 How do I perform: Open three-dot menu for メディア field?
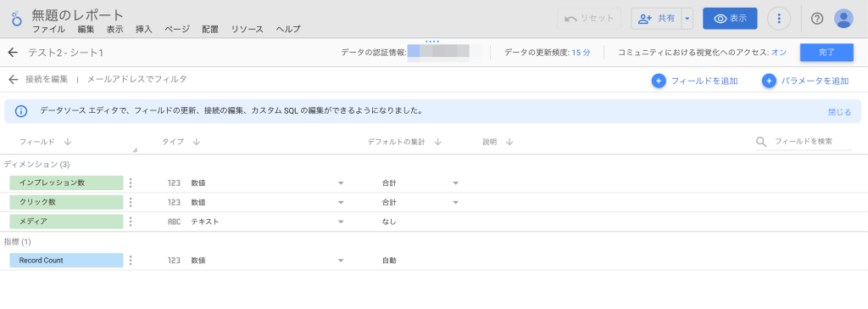point(131,222)
